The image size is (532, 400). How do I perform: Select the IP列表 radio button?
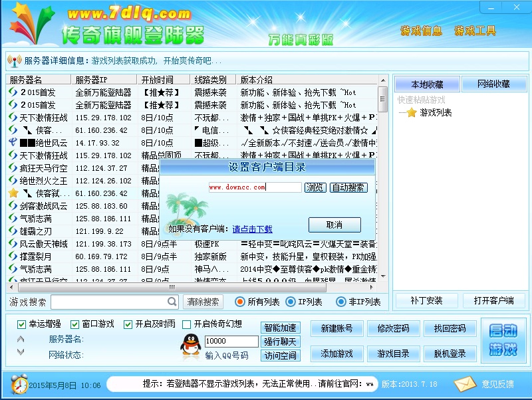[291, 301]
